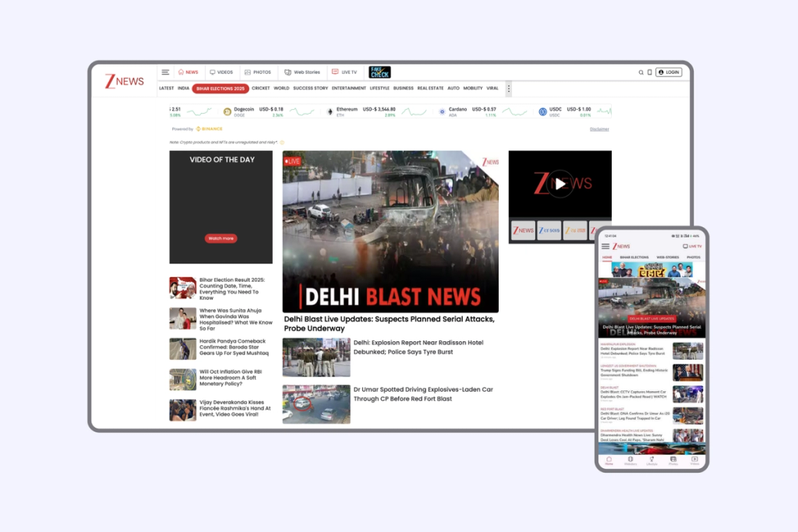Click the LOGIN button
798x532 pixels.
click(x=669, y=72)
